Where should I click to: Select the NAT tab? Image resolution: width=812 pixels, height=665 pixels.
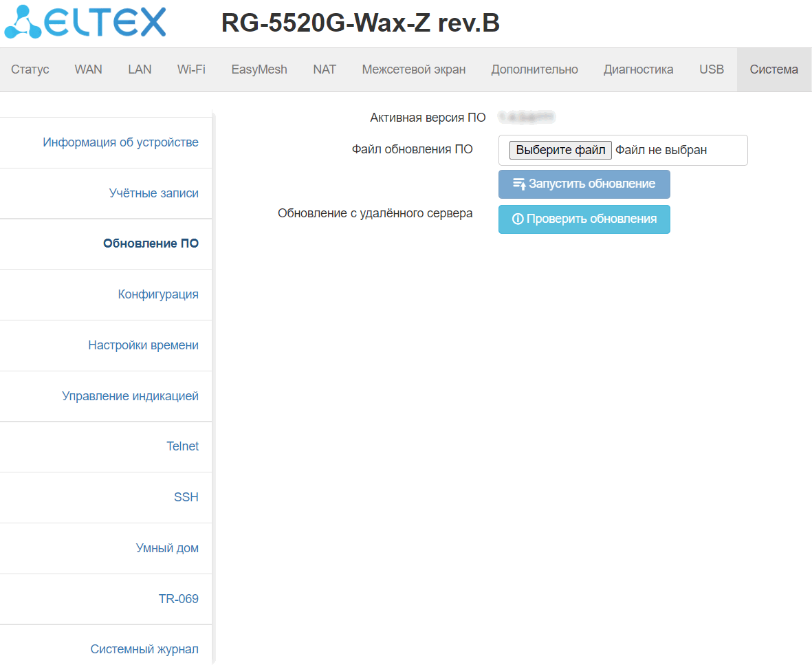coord(325,69)
